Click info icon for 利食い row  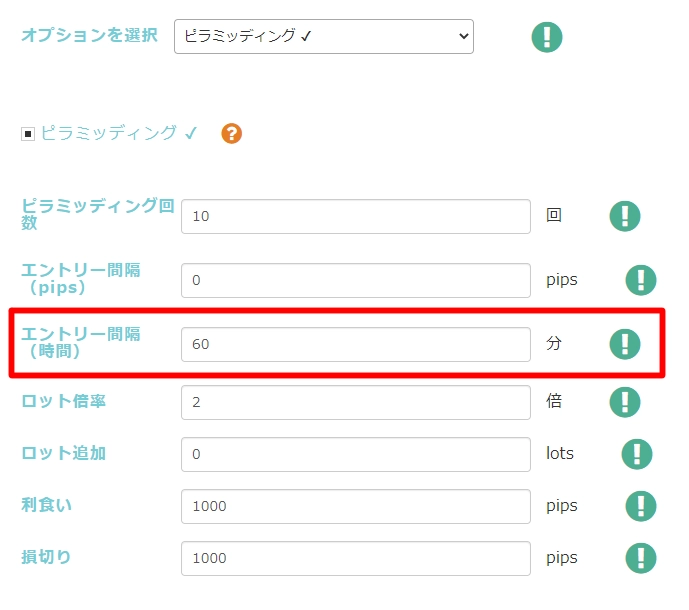pyautogui.click(x=641, y=506)
